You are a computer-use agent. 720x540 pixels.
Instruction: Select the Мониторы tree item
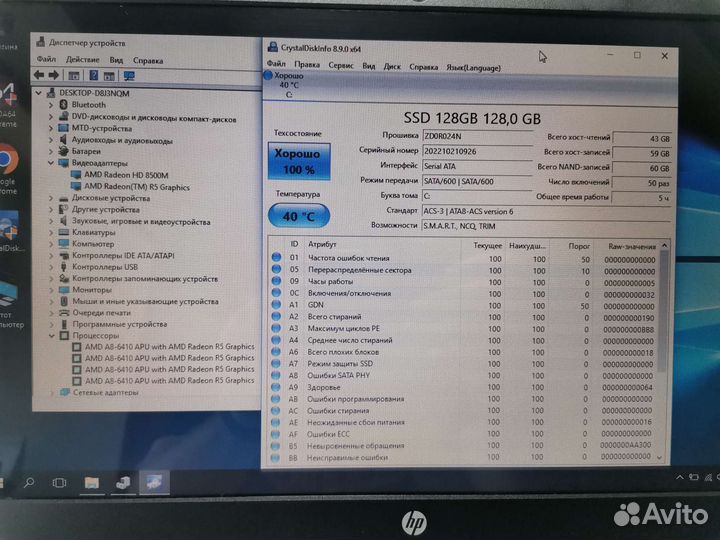92,290
